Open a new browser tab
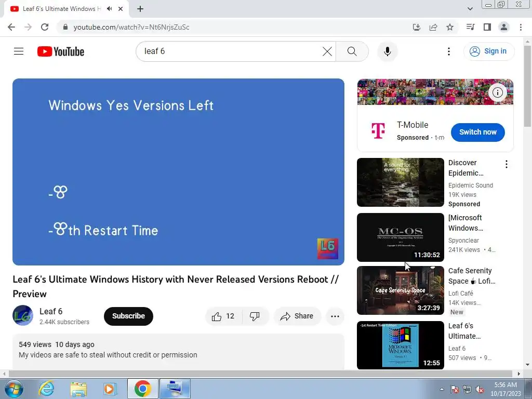 pyautogui.click(x=140, y=9)
